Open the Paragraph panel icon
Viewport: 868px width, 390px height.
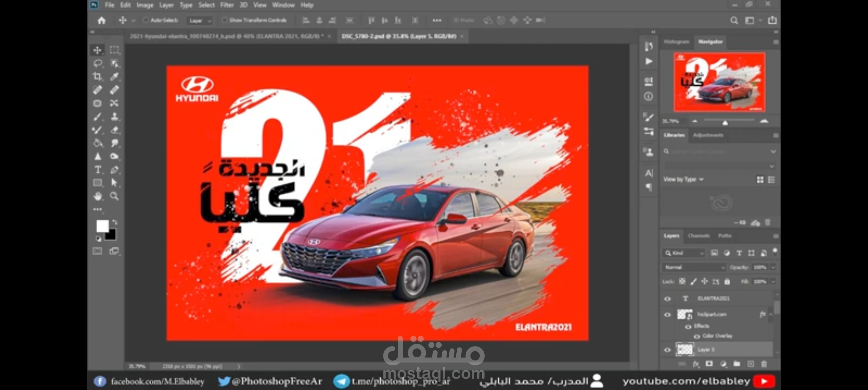649,187
